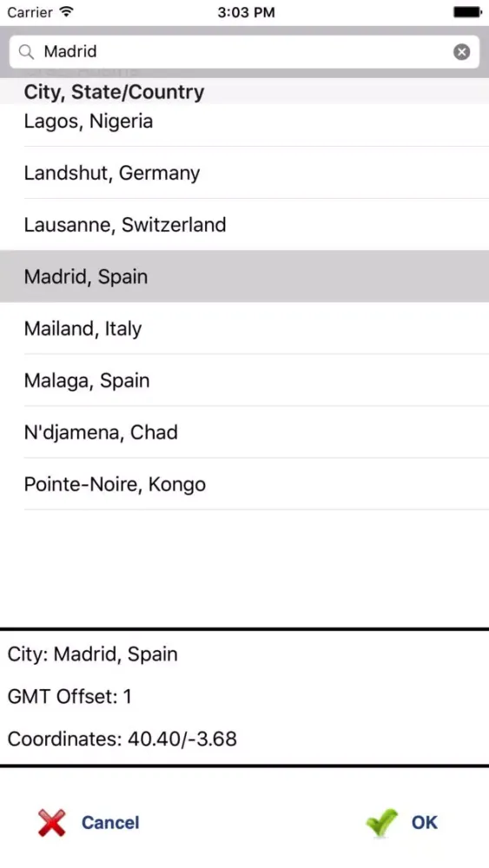Select Lagos, Nigeria from the list

pyautogui.click(x=244, y=122)
